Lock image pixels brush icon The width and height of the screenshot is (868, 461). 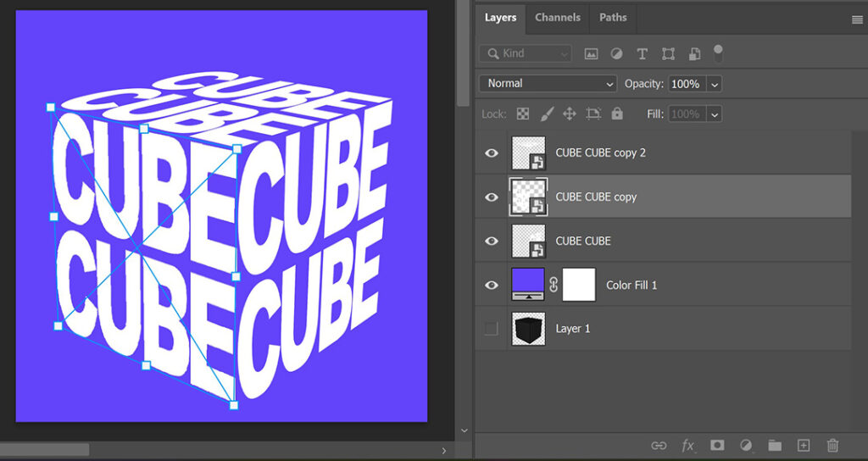(547, 114)
